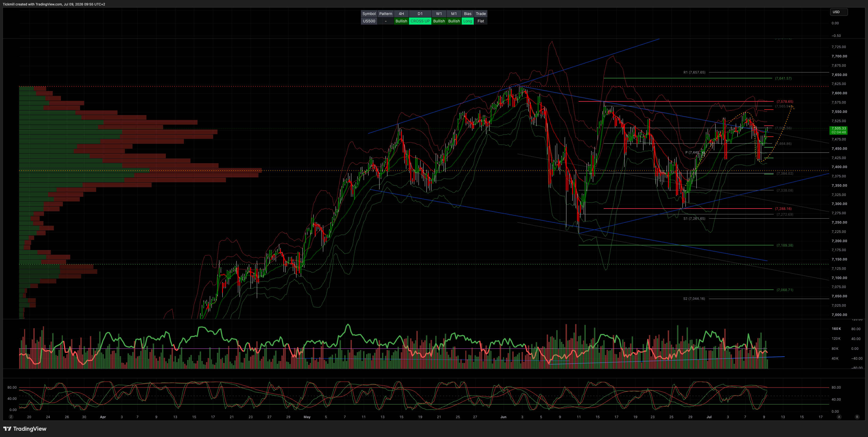Click the M1 column header

[454, 14]
